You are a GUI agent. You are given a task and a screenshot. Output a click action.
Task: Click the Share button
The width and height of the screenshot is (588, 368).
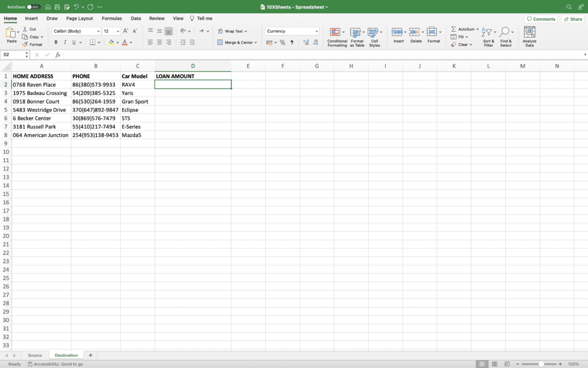point(572,18)
